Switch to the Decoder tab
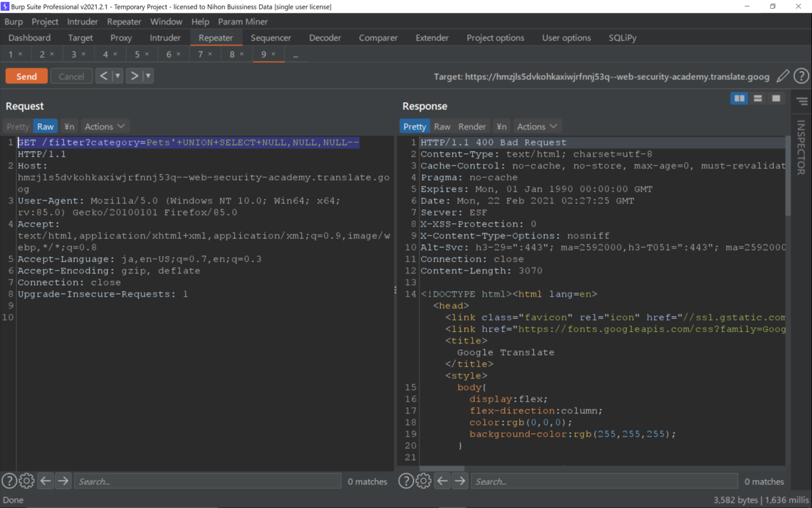Screen dimensions: 812x508 325,38
